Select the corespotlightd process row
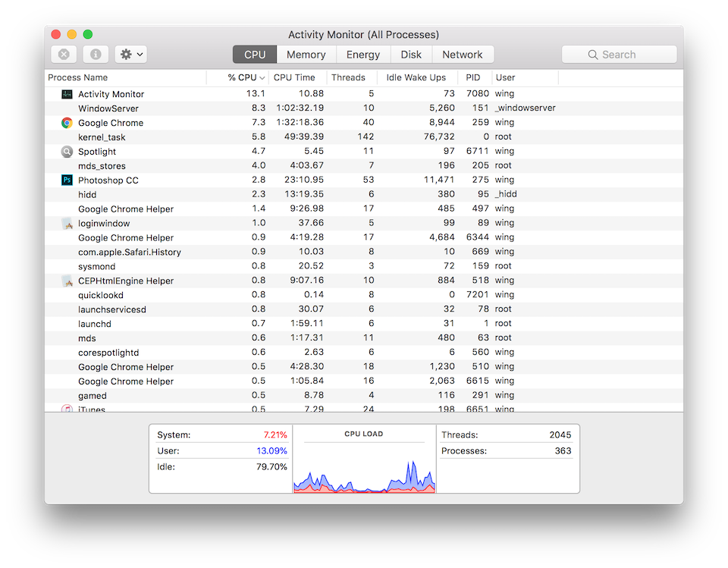Image resolution: width=728 pixels, height=568 pixels. click(x=364, y=353)
